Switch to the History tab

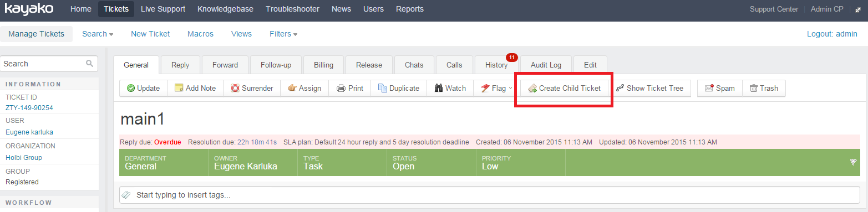pyautogui.click(x=496, y=65)
